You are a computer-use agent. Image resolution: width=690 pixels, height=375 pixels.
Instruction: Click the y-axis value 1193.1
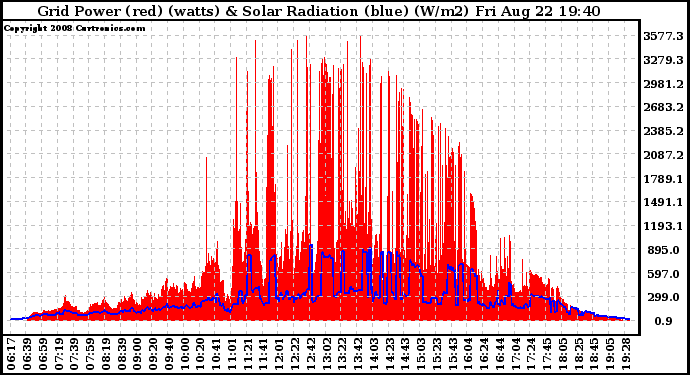point(664,226)
